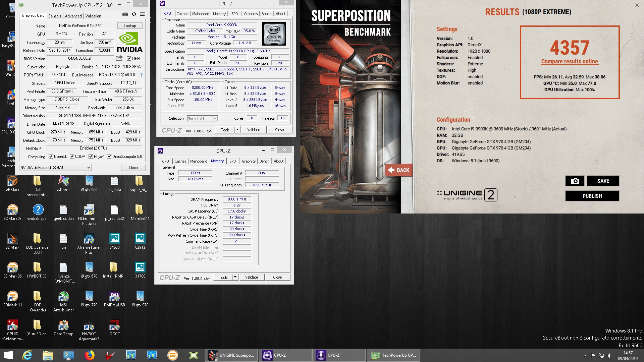Viewport: 644px width, 362px height.
Task: Click the GPU-Z screenshot camera icon
Action: [125, 14]
